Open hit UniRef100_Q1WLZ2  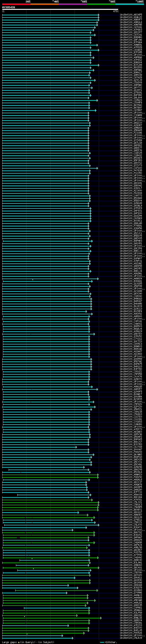(x=131, y=17)
